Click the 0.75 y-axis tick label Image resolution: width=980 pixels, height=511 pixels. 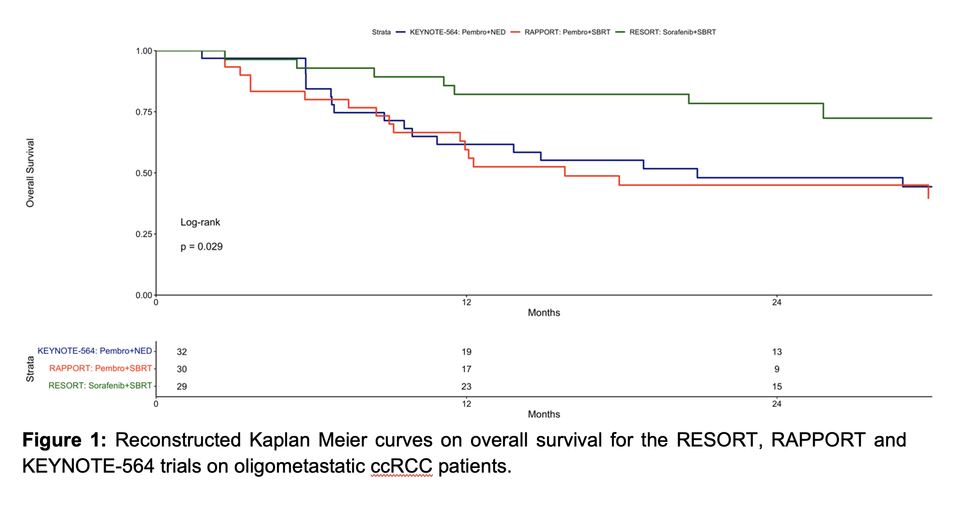coord(144,112)
